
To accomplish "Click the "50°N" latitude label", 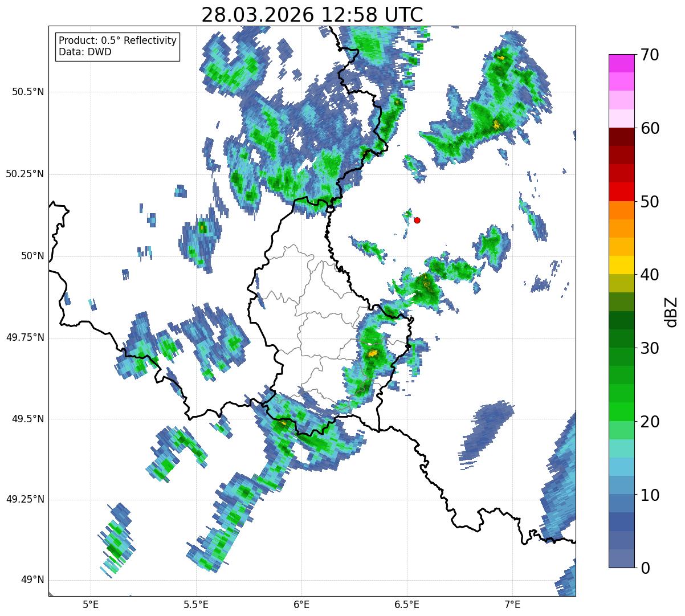I will [x=32, y=256].
